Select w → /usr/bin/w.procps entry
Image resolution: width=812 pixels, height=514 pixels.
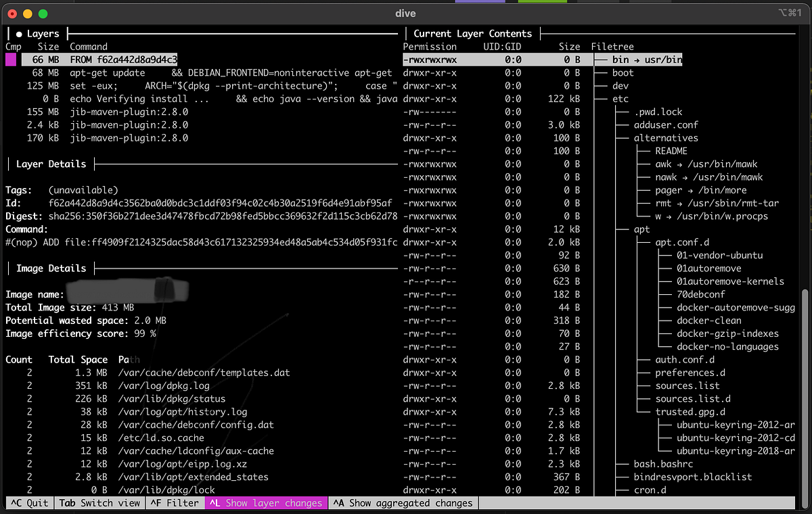click(x=712, y=216)
